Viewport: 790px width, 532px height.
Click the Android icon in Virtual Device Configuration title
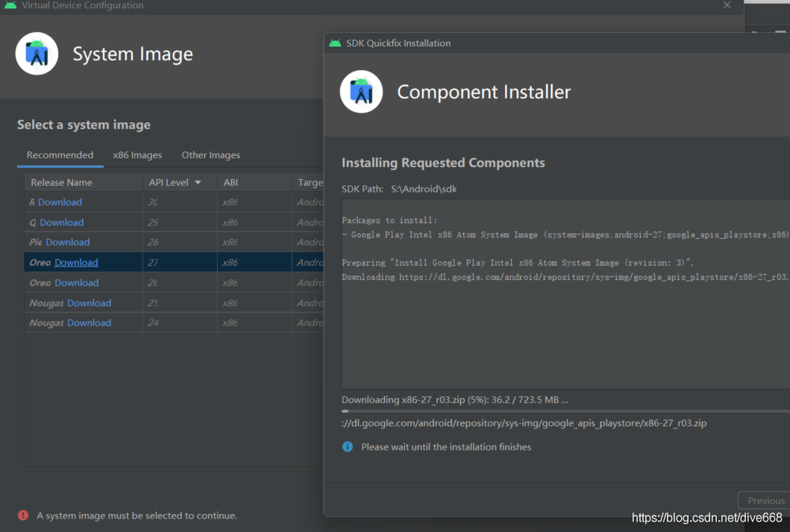[x=10, y=5]
